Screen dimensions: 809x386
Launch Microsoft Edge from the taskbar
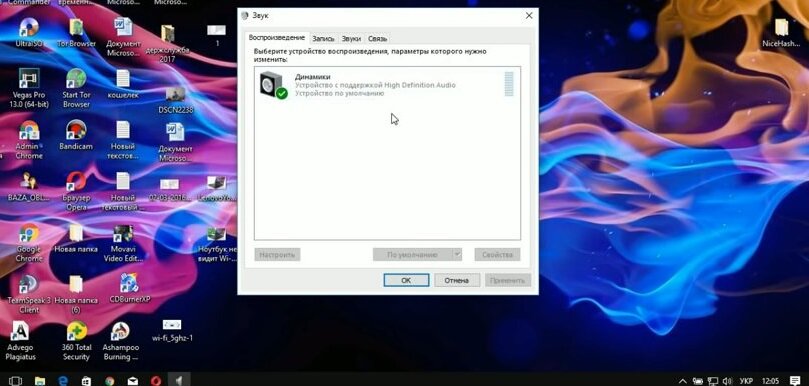[x=63, y=380]
